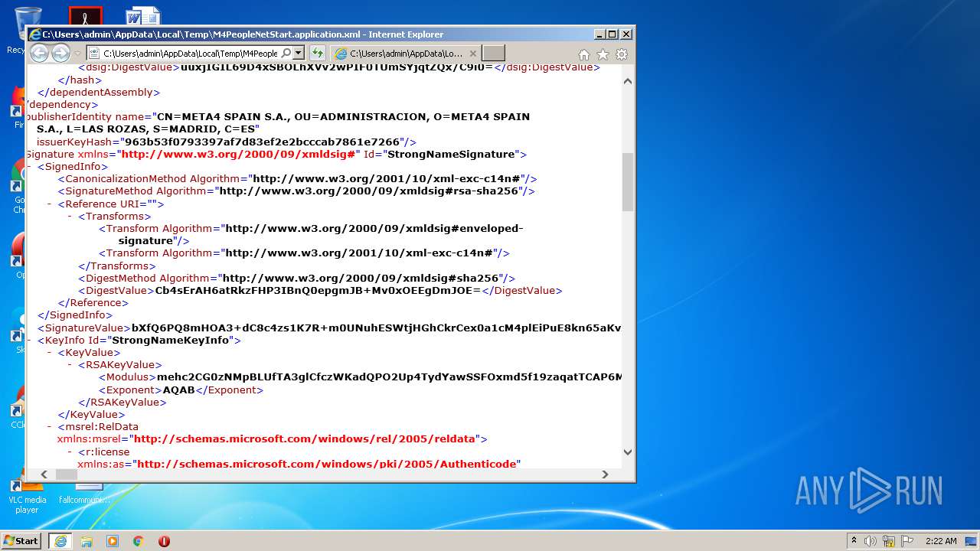Open the recent pages dropdown arrow
Viewport: 980px width, 551px height.
point(77,54)
